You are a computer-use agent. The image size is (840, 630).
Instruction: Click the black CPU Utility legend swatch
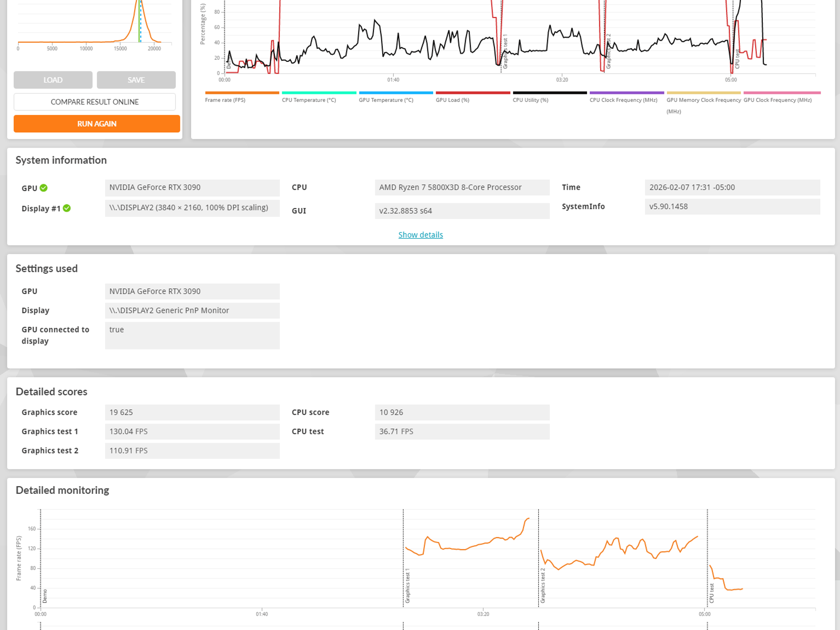(550, 93)
